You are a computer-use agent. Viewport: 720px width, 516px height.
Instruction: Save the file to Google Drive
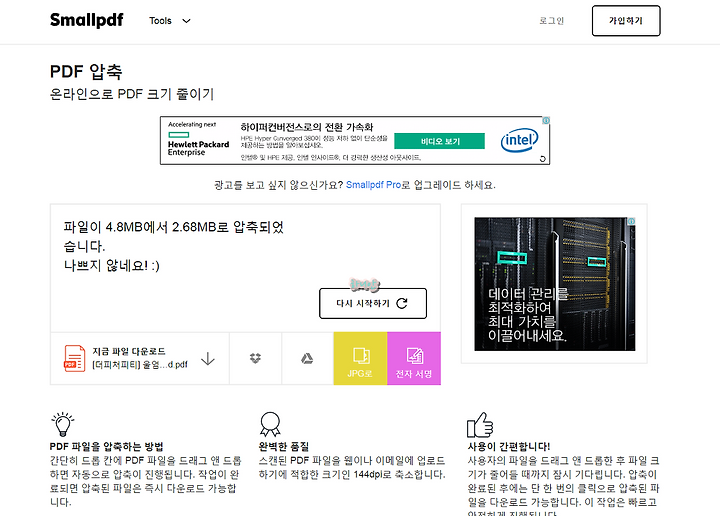(x=307, y=359)
